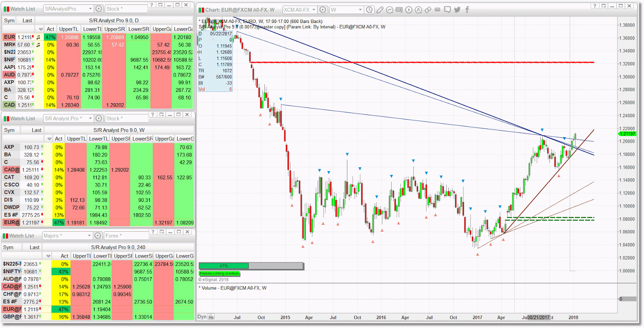The height and width of the screenshot is (328, 644).
Task: Click the 1.32197 UpperGa cell in EUR@ weekly row
Action: (163, 222)
